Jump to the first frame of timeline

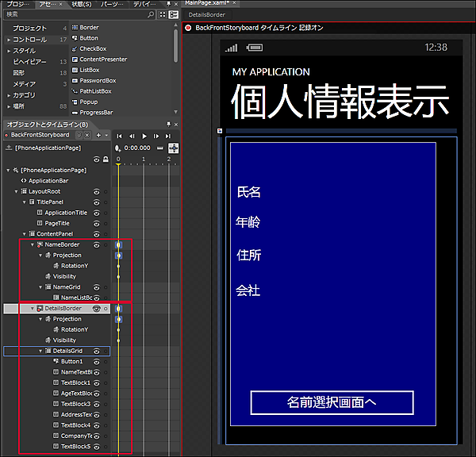click(x=120, y=136)
